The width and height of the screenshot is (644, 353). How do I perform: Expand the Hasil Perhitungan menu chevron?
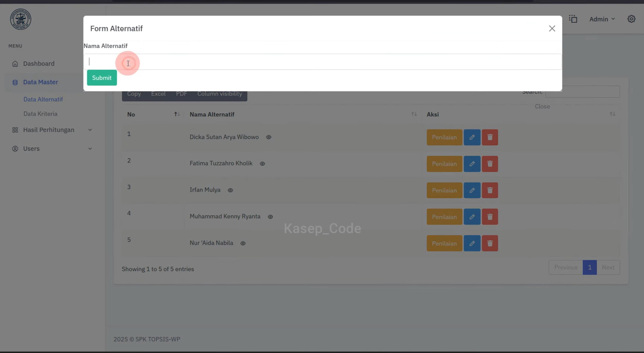coord(90,130)
